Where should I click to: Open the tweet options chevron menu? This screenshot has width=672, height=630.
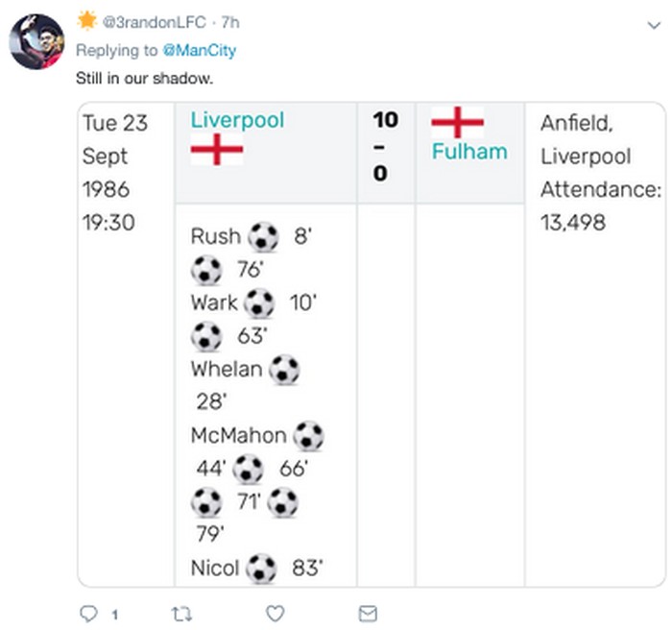tap(654, 25)
